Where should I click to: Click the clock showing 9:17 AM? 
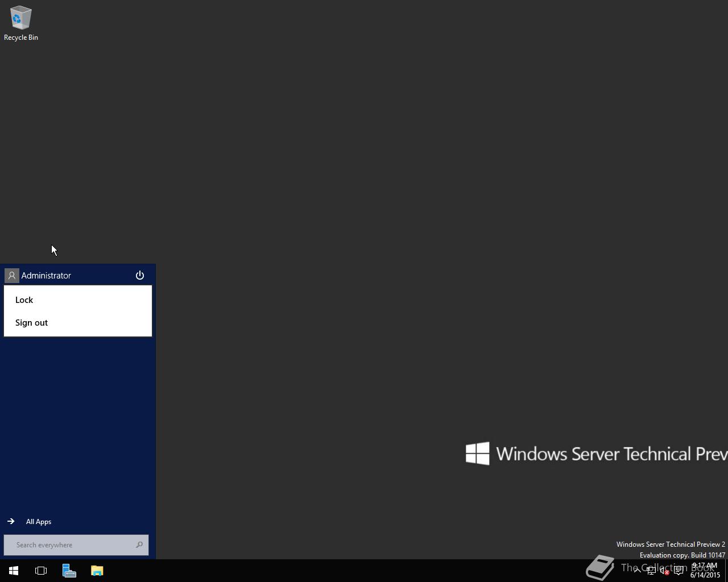(x=705, y=571)
